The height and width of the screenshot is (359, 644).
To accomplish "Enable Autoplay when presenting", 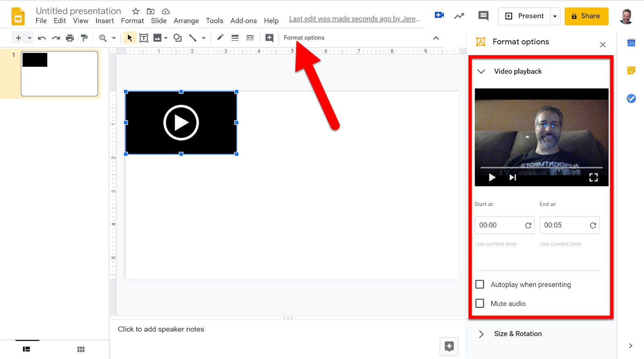I will [x=480, y=284].
